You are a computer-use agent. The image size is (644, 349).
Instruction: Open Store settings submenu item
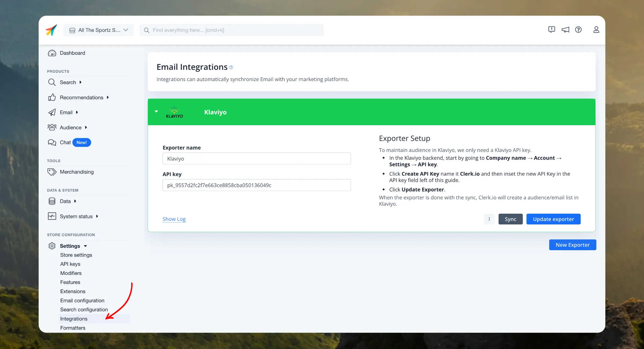click(x=76, y=255)
